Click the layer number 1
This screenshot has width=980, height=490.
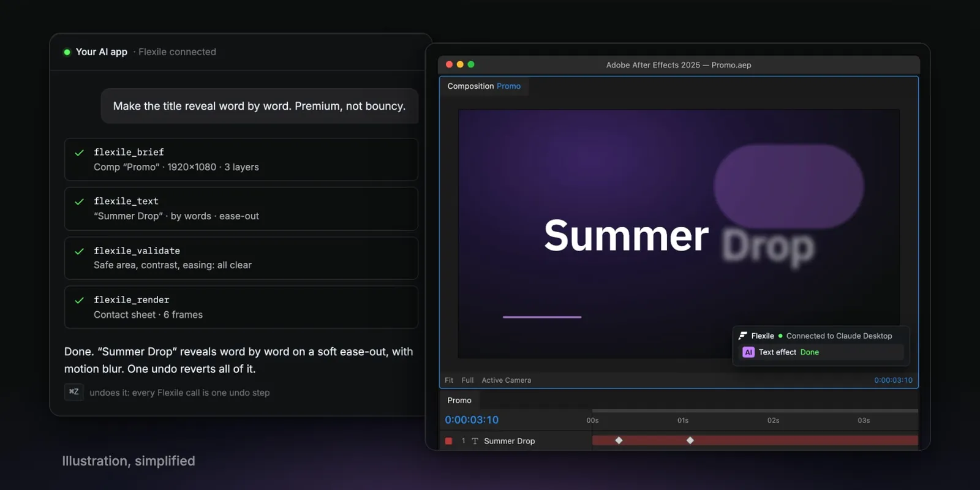(x=463, y=441)
